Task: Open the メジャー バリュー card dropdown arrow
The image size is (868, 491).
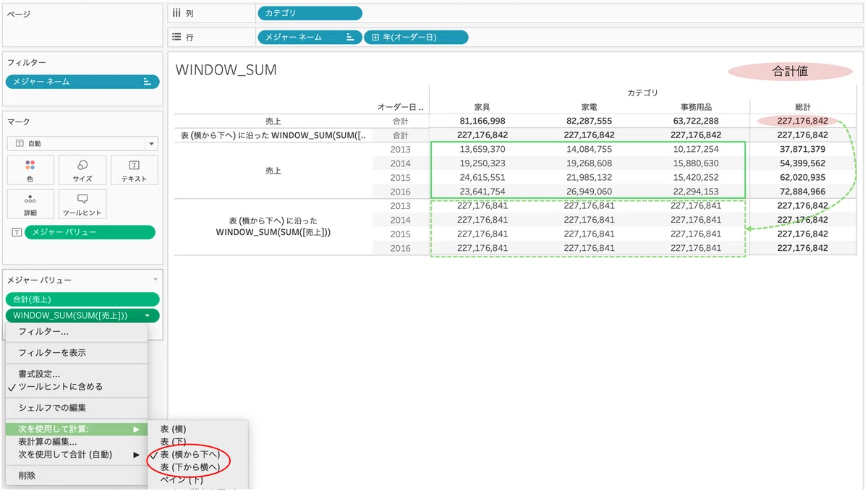Action: click(x=155, y=279)
